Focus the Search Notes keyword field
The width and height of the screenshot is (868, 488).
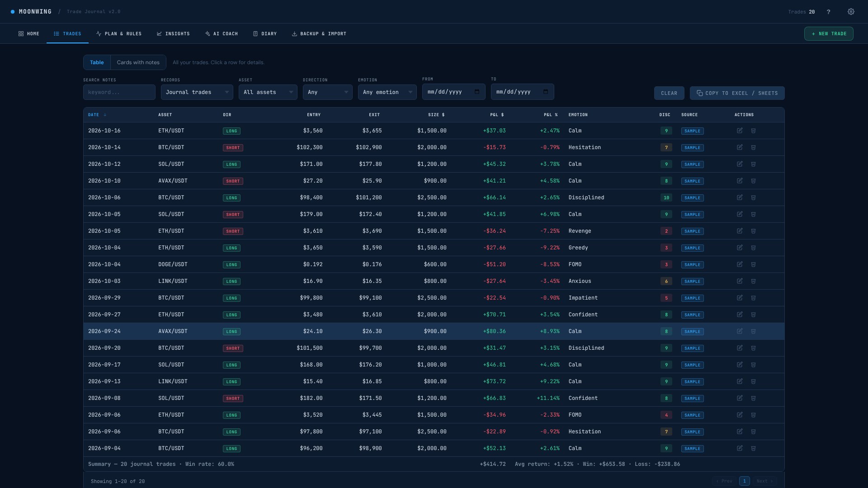tap(119, 92)
